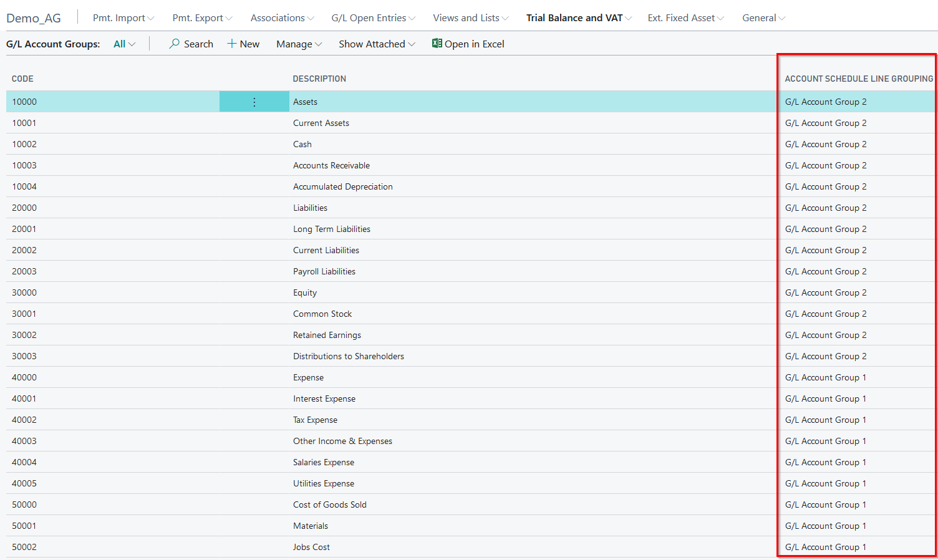This screenshot has height=560, width=938.
Task: Click the Demo_AG company name
Action: tap(34, 18)
